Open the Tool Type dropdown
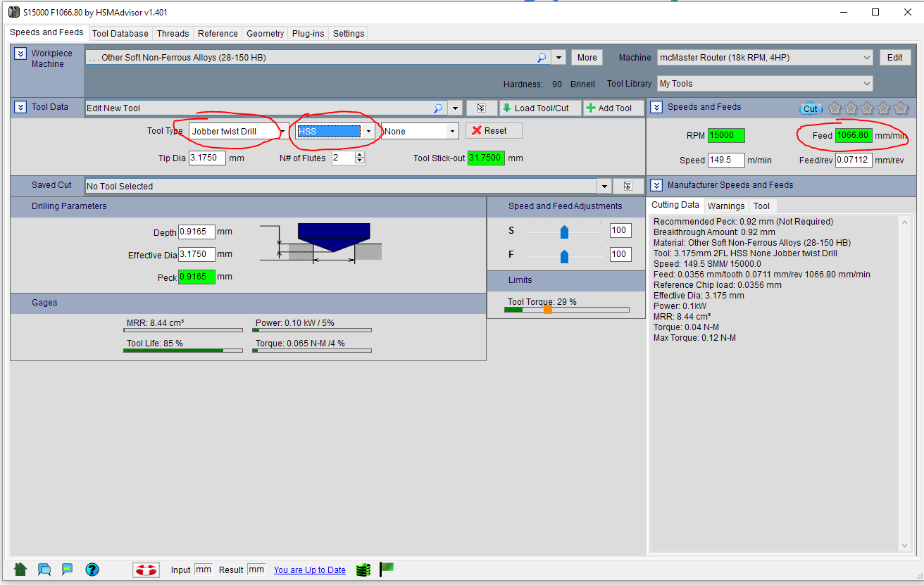 tap(282, 132)
